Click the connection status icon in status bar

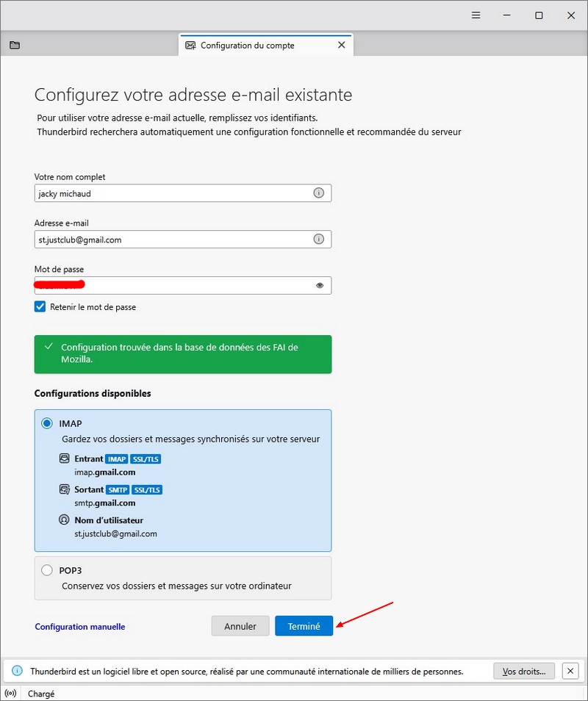(11, 693)
